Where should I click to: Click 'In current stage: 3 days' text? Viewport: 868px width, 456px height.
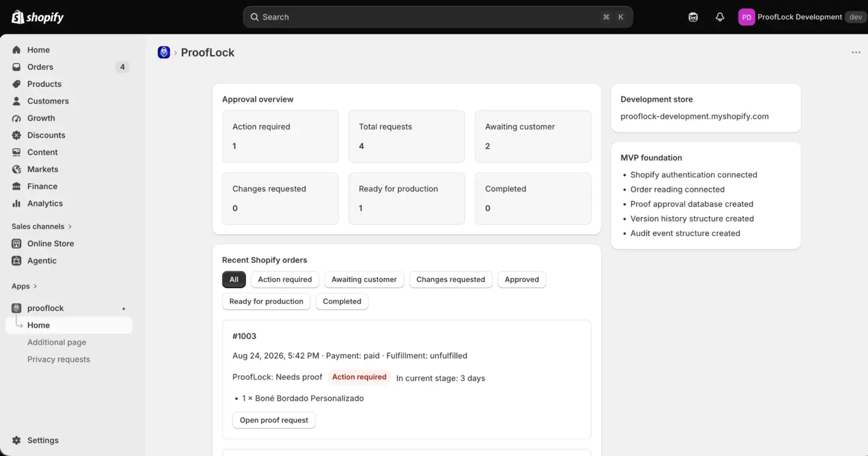441,378
